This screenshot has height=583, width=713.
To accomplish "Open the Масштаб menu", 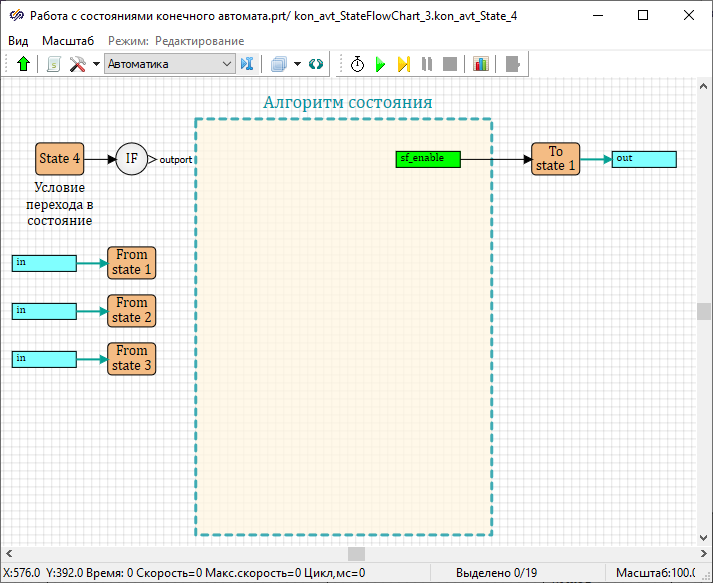I will tap(68, 40).
